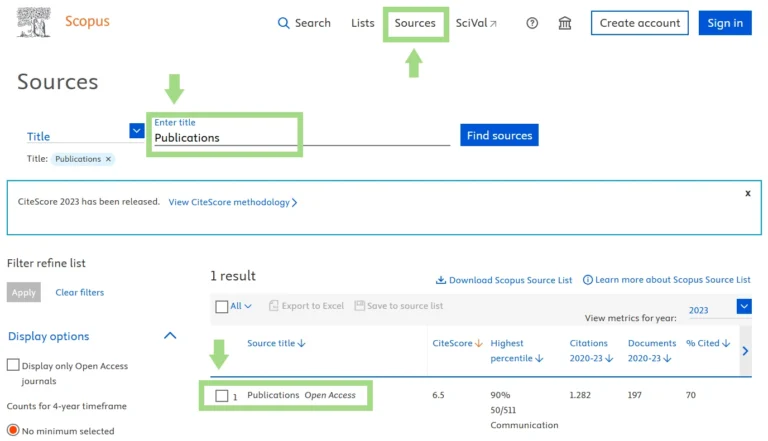The width and height of the screenshot is (768, 441).
Task: Open Search via the magnifier icon
Action: 284,23
